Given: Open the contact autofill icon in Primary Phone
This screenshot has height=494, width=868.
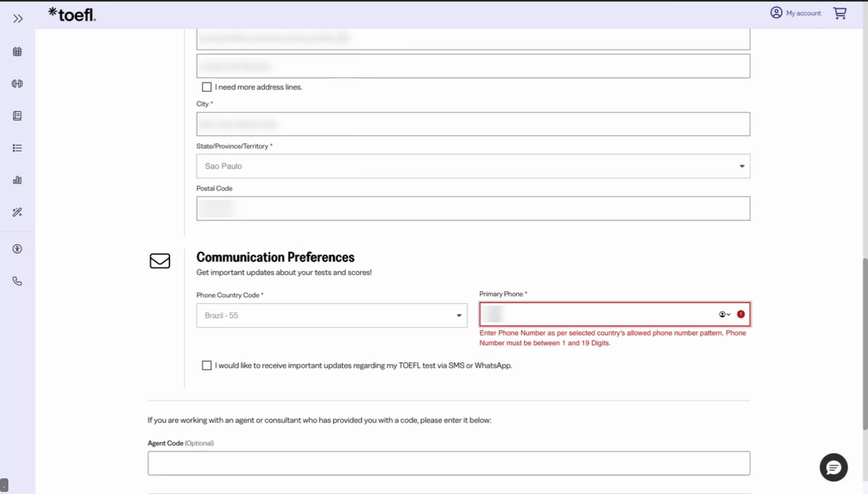Looking at the screenshot, I should tap(724, 314).
